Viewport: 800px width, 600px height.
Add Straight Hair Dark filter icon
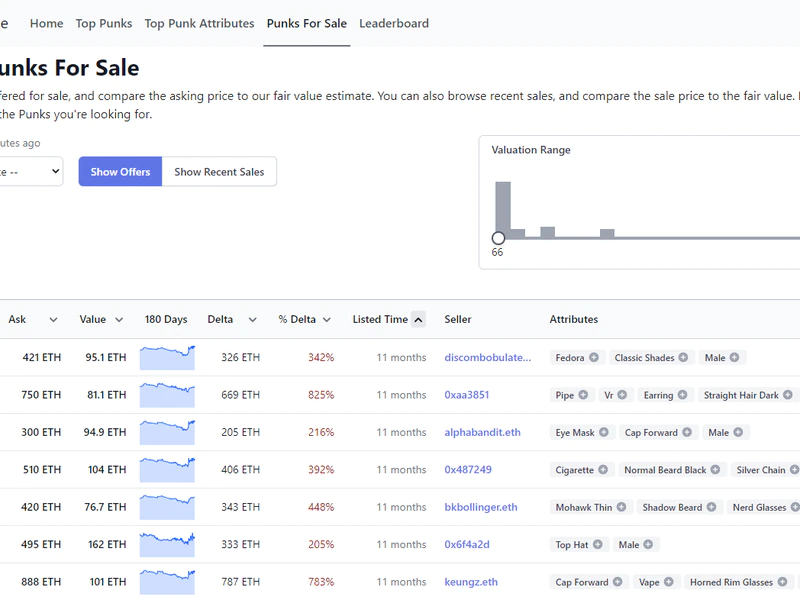pyautogui.click(x=788, y=394)
